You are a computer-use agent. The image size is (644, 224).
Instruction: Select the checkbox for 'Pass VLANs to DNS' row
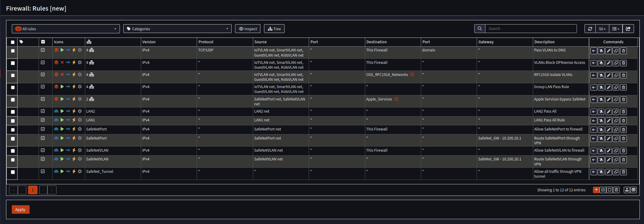click(x=13, y=51)
